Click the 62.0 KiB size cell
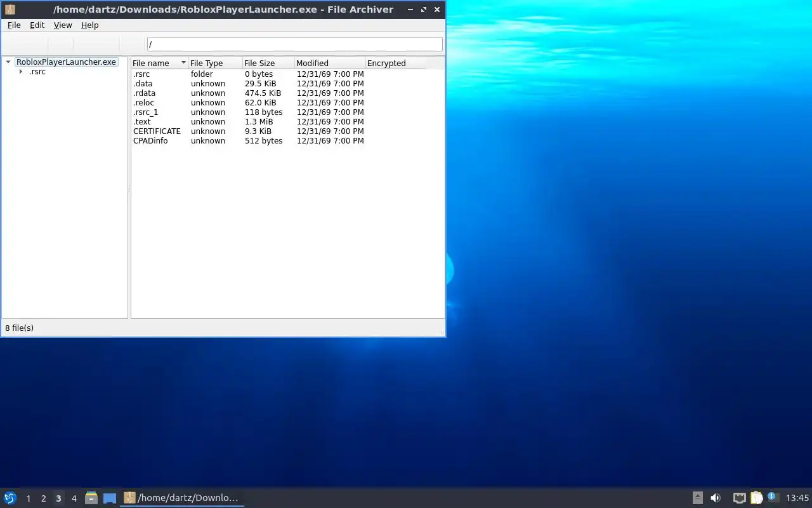Screen dimensions: 812x508 pyautogui.click(x=261, y=103)
